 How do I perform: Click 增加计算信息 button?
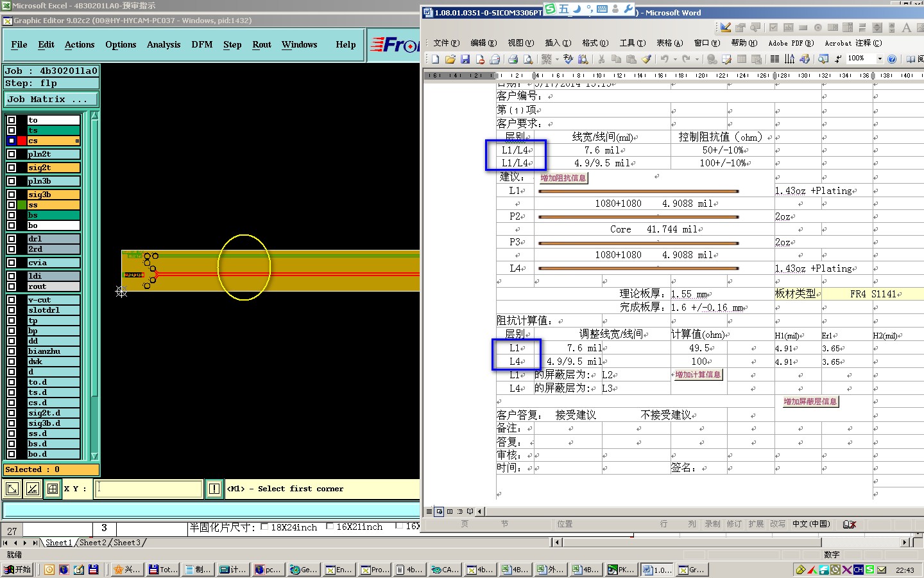697,374
